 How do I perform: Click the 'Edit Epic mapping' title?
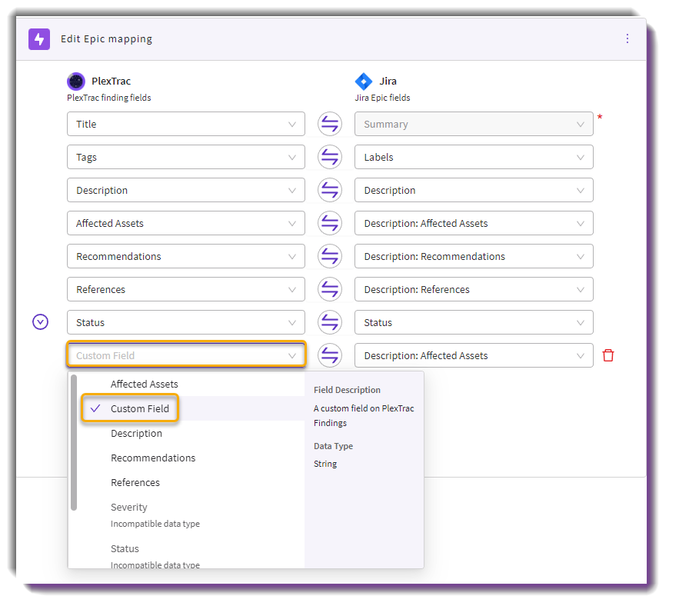(x=107, y=39)
